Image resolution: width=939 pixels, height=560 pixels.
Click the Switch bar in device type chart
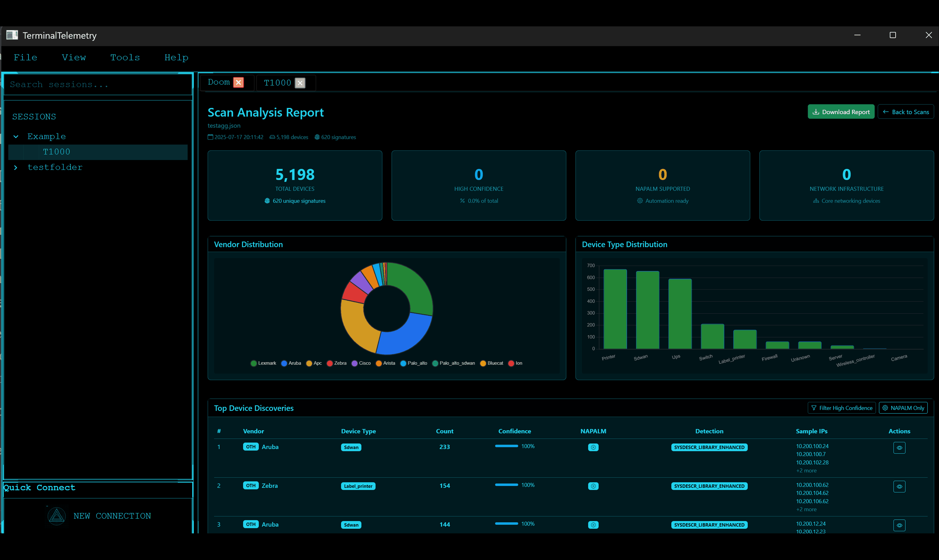713,336
